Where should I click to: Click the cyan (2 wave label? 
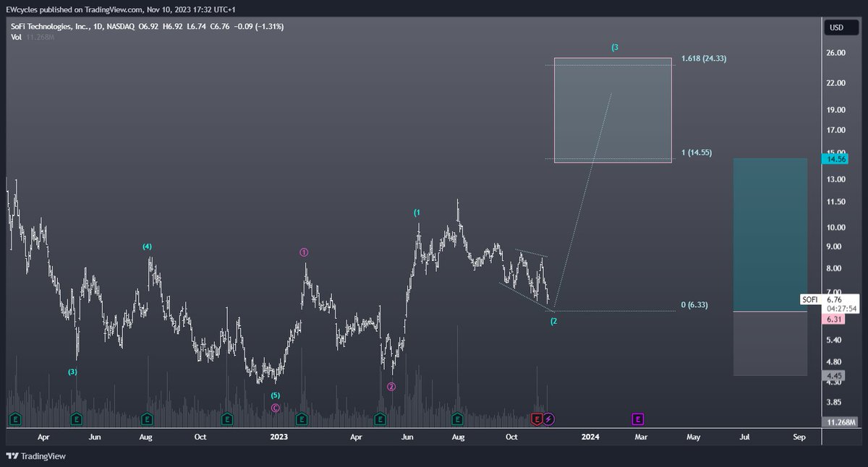point(553,320)
